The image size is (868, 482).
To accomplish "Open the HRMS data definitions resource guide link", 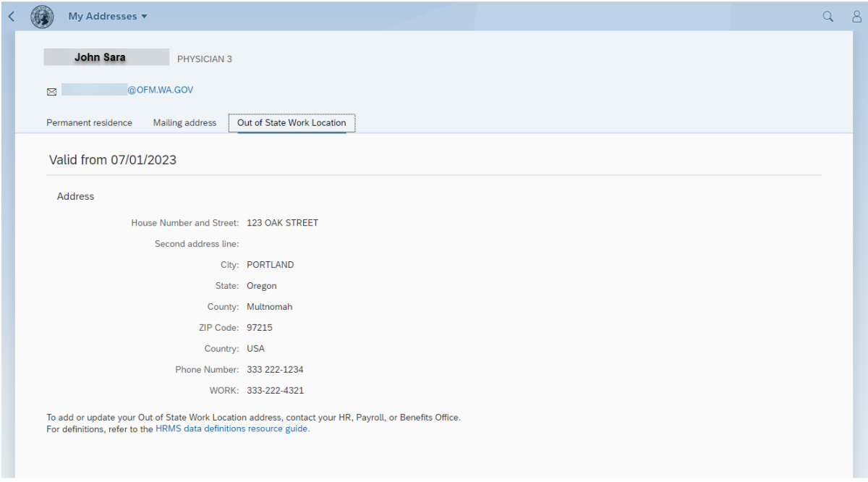I will pyautogui.click(x=232, y=428).
